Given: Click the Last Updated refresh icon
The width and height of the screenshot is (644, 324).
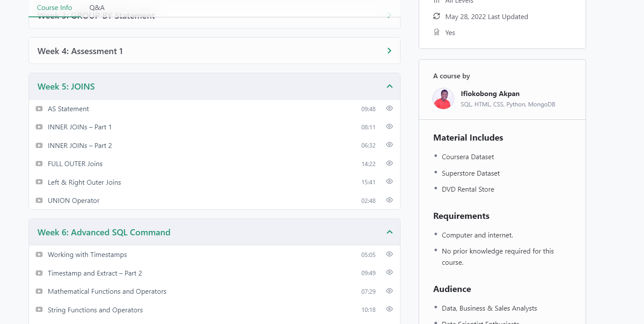Looking at the screenshot, I should 436,16.
